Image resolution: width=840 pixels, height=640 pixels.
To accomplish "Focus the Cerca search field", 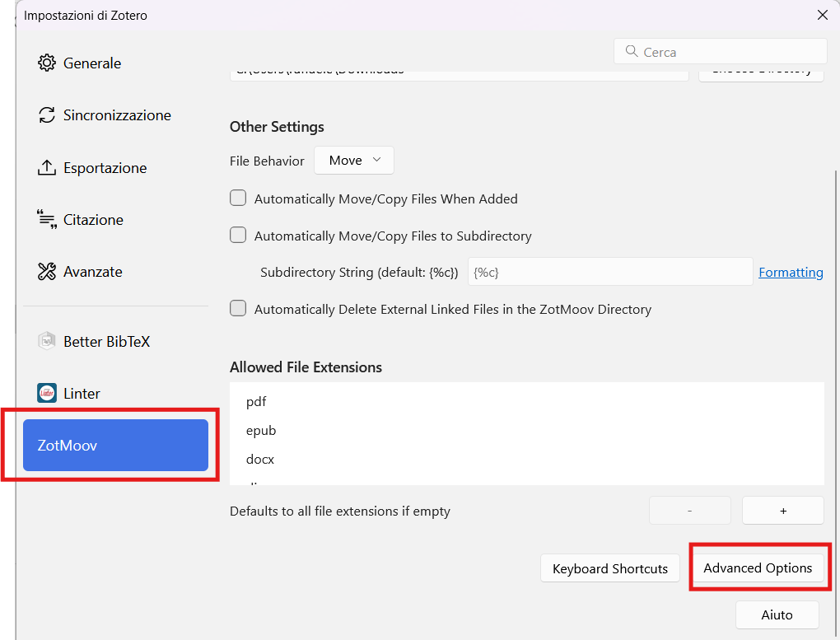I will point(720,52).
